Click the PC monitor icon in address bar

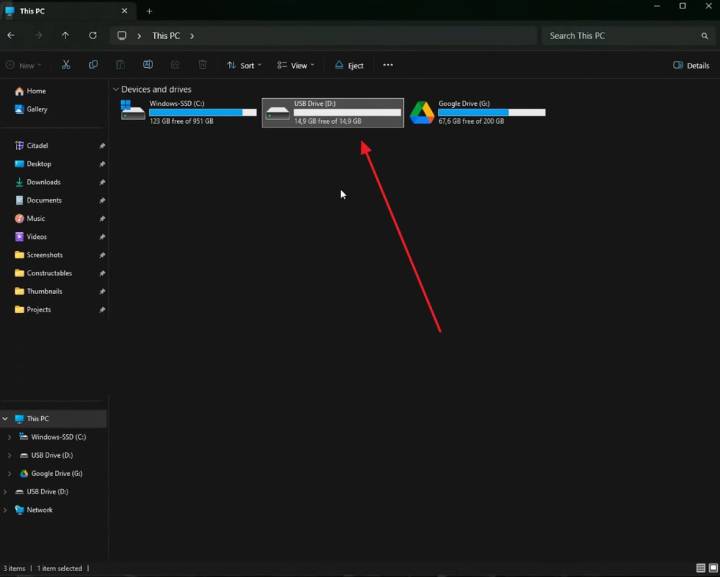click(x=122, y=35)
